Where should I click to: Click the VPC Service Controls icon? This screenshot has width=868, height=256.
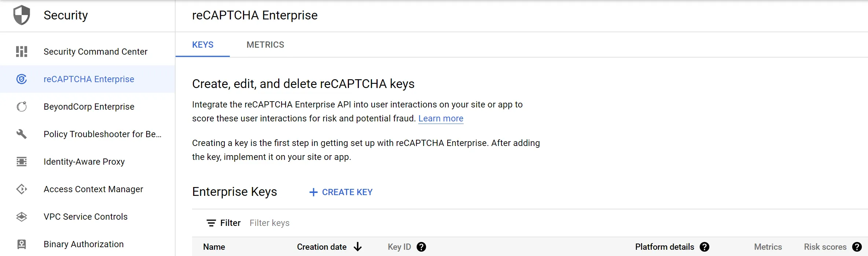click(22, 217)
